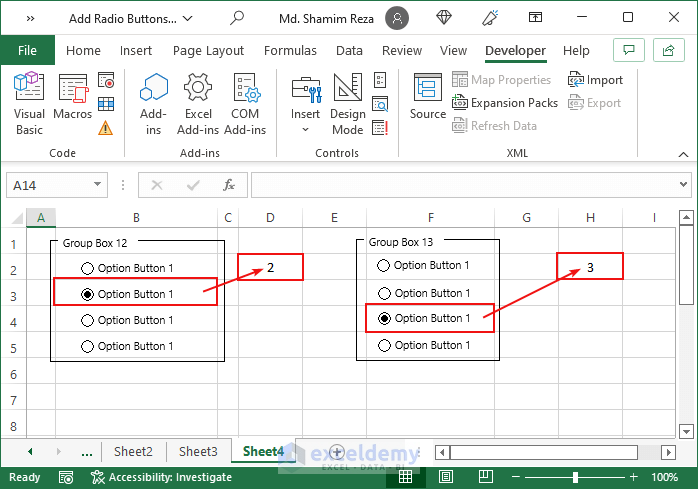Viewport: 698px width, 489px height.
Task: Open the File tab
Action: click(27, 50)
